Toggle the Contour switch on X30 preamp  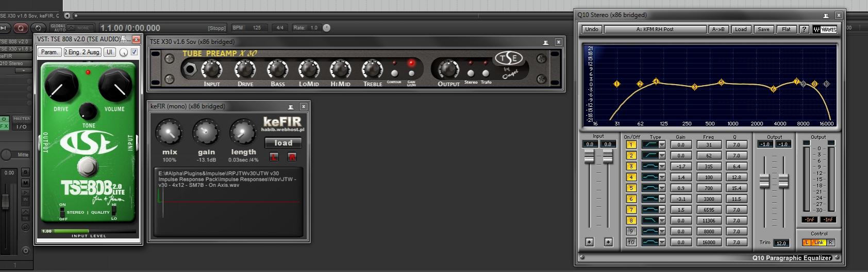(394, 73)
